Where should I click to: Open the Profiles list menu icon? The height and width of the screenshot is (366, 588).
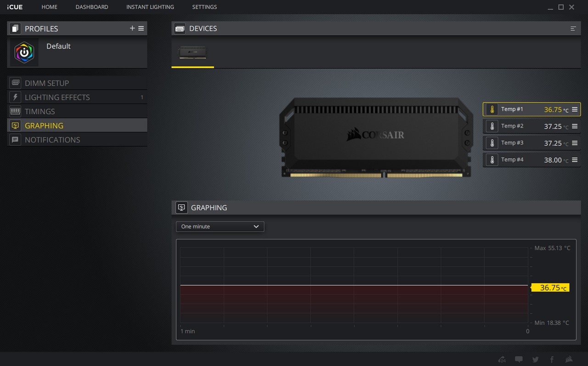tap(141, 29)
